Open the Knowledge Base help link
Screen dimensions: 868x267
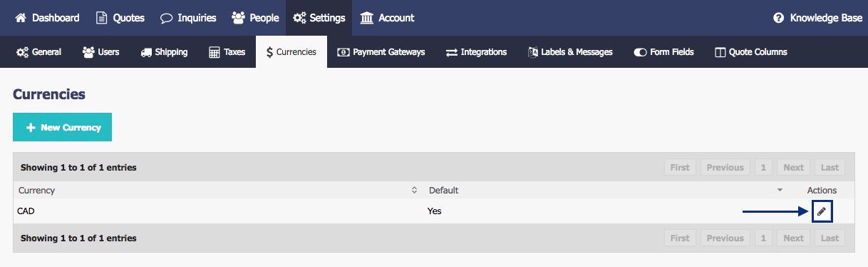817,18
